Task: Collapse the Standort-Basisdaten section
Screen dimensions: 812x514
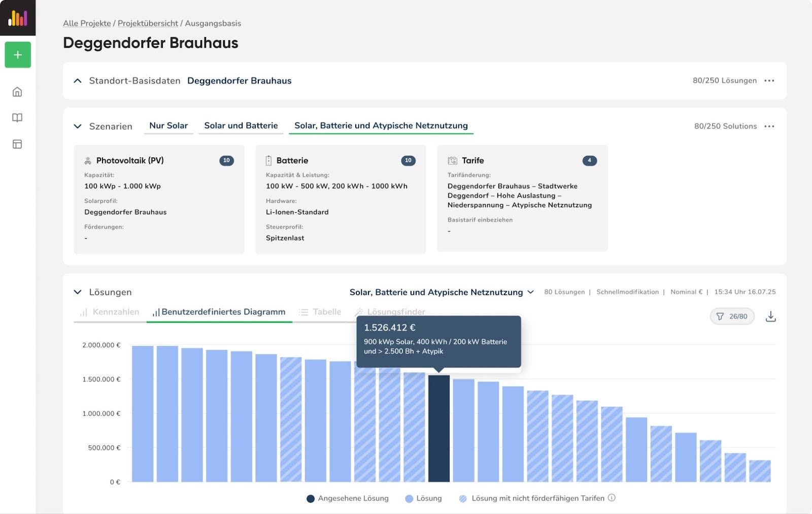Action: (78, 81)
